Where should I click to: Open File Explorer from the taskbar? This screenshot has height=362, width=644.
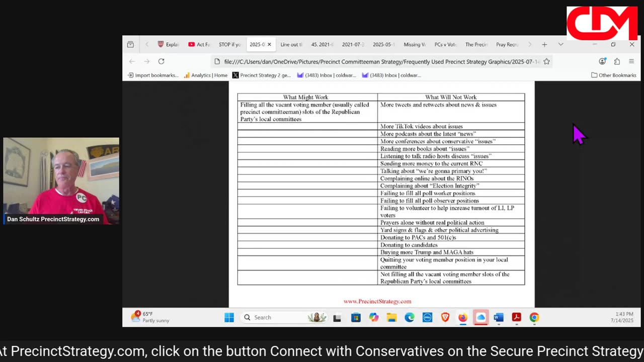click(391, 317)
